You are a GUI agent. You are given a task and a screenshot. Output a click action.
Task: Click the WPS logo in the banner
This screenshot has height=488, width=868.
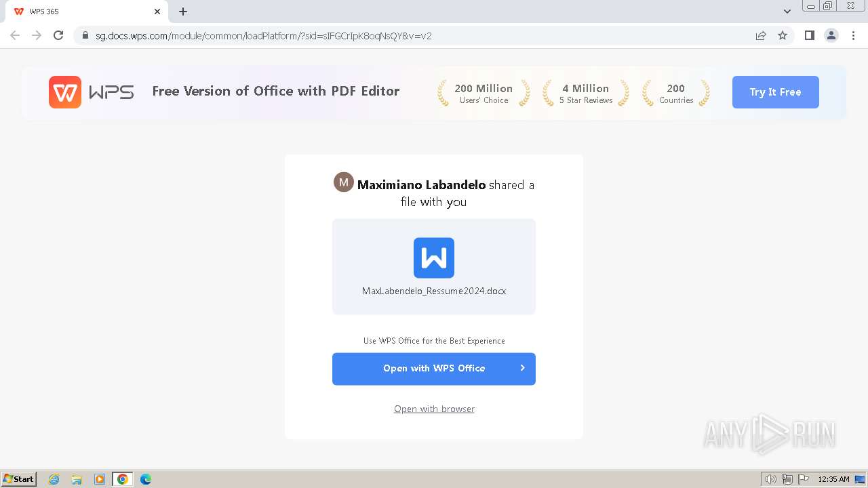click(91, 92)
